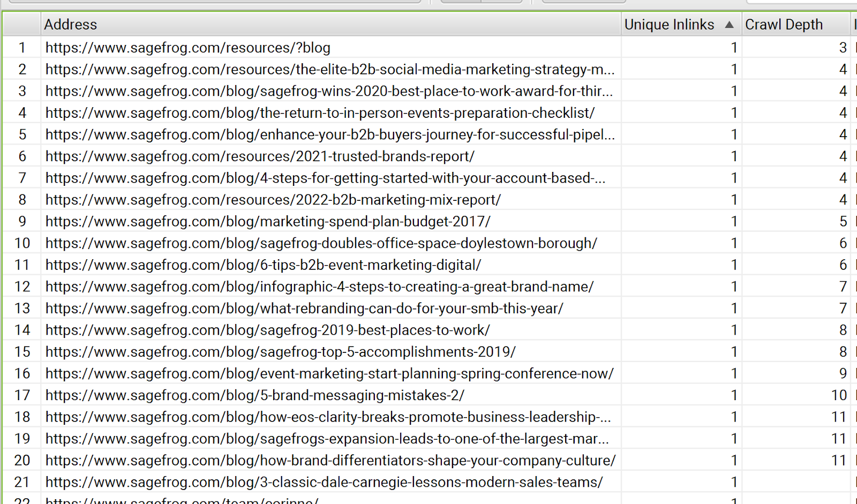
Task: Select row number 1 in the table
Action: 22,48
